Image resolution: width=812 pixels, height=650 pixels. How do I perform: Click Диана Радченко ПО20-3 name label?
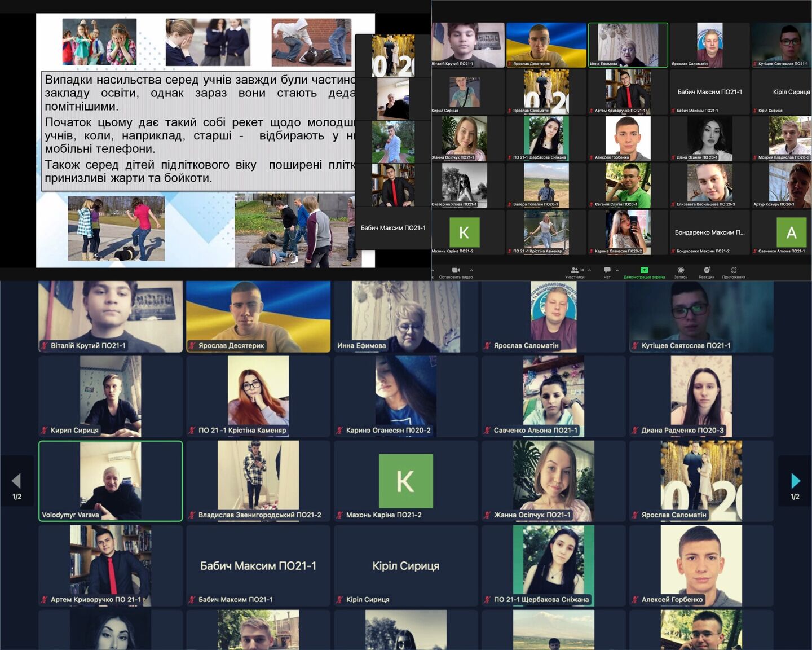click(x=682, y=431)
